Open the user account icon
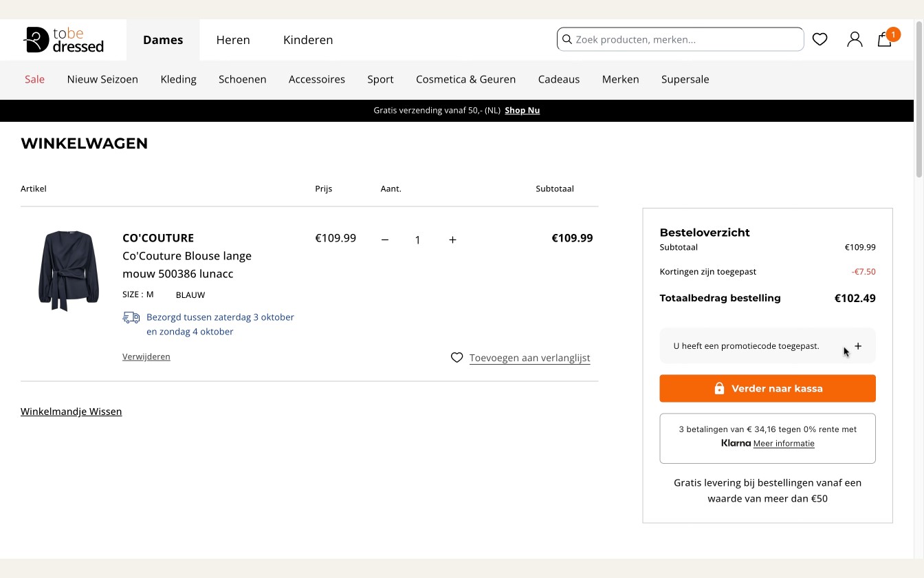This screenshot has height=578, width=924. pyautogui.click(x=855, y=39)
